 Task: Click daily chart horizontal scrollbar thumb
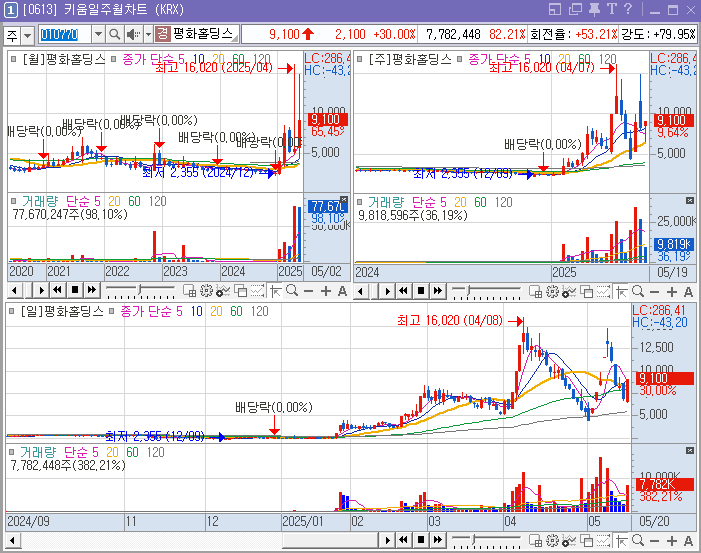point(329,540)
